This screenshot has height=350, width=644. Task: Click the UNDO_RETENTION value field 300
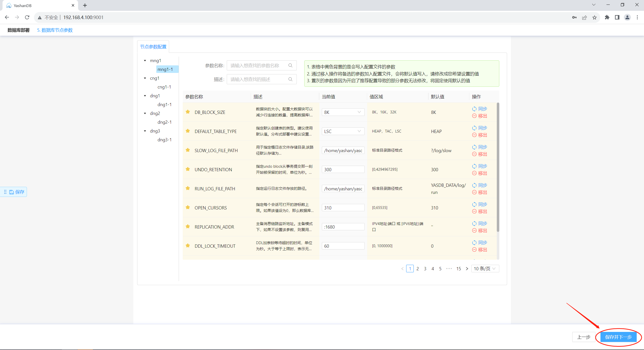tap(343, 169)
